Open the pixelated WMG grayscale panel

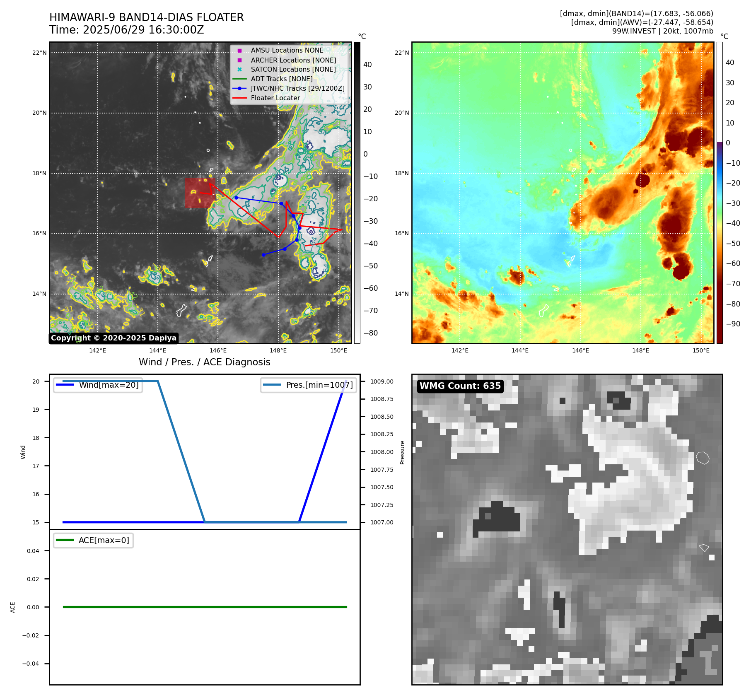coord(567,529)
